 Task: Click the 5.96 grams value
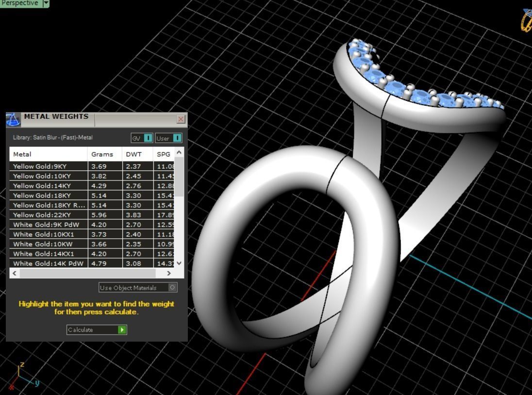99,215
